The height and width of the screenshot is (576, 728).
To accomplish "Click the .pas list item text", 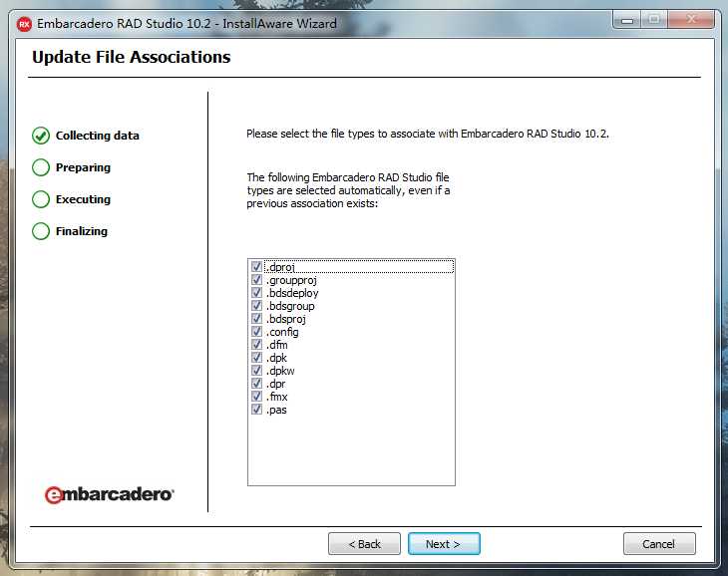I will coord(276,410).
